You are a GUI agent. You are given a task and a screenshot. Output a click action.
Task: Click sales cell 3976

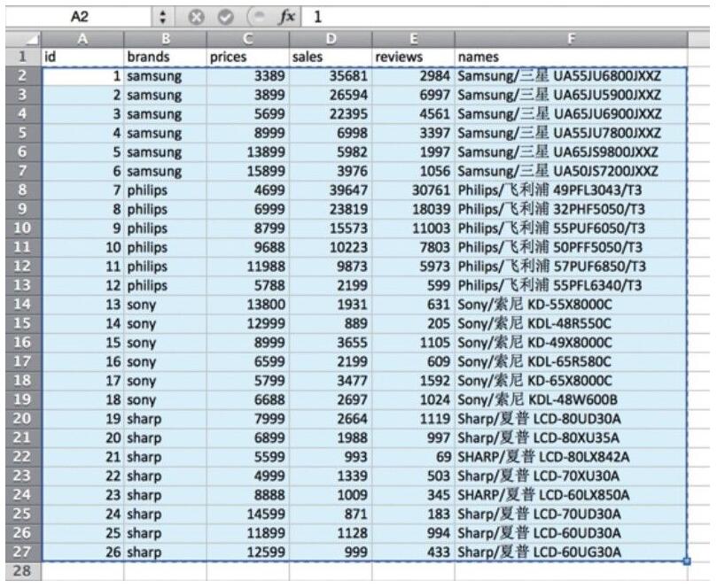(331, 171)
